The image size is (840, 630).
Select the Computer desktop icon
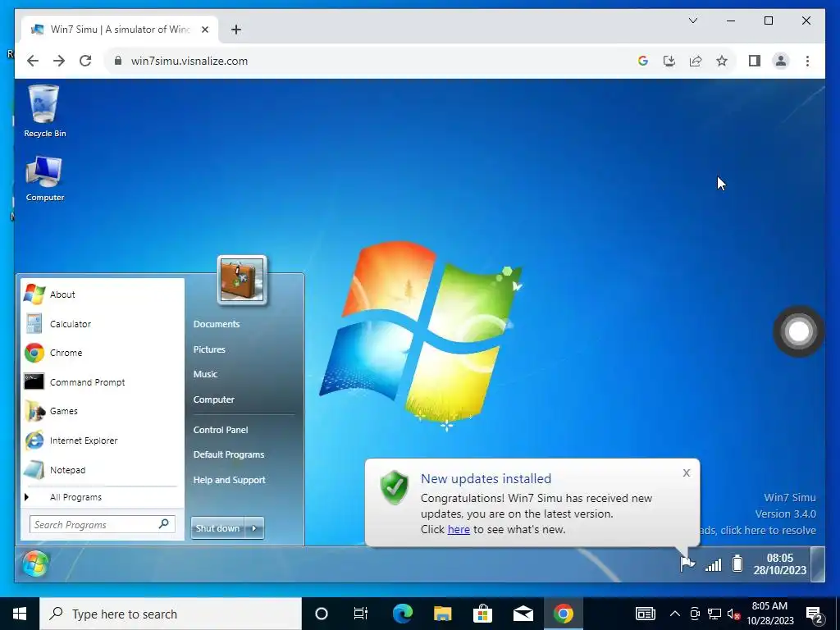coord(44,178)
